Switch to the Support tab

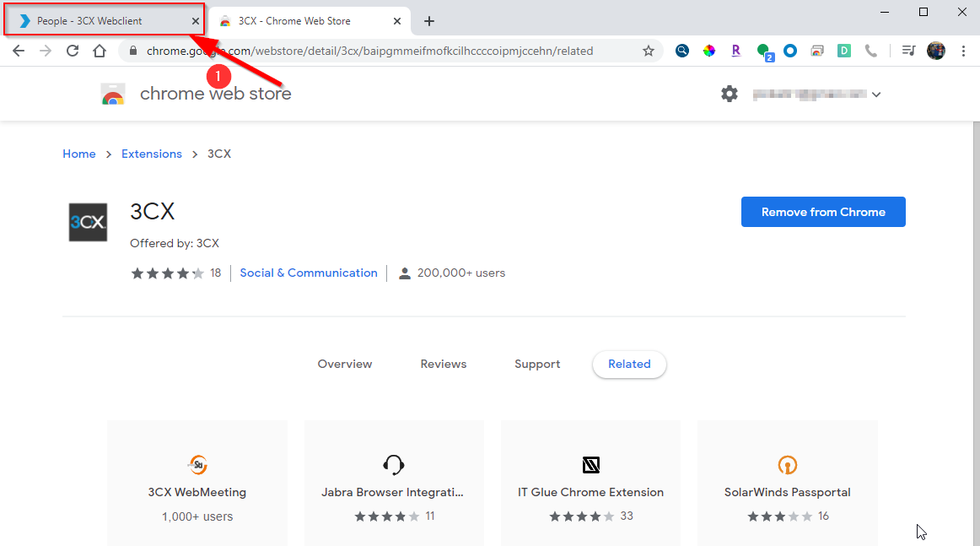click(x=537, y=364)
